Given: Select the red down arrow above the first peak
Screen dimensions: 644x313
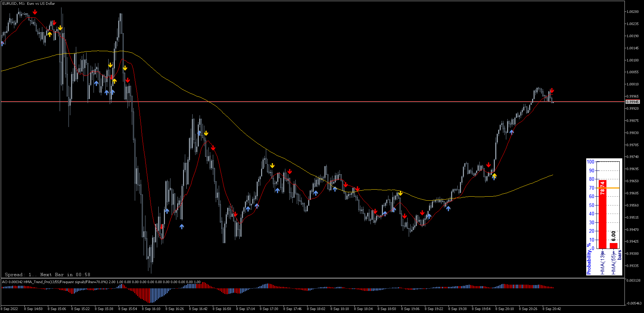Looking at the screenshot, I should [35, 12].
